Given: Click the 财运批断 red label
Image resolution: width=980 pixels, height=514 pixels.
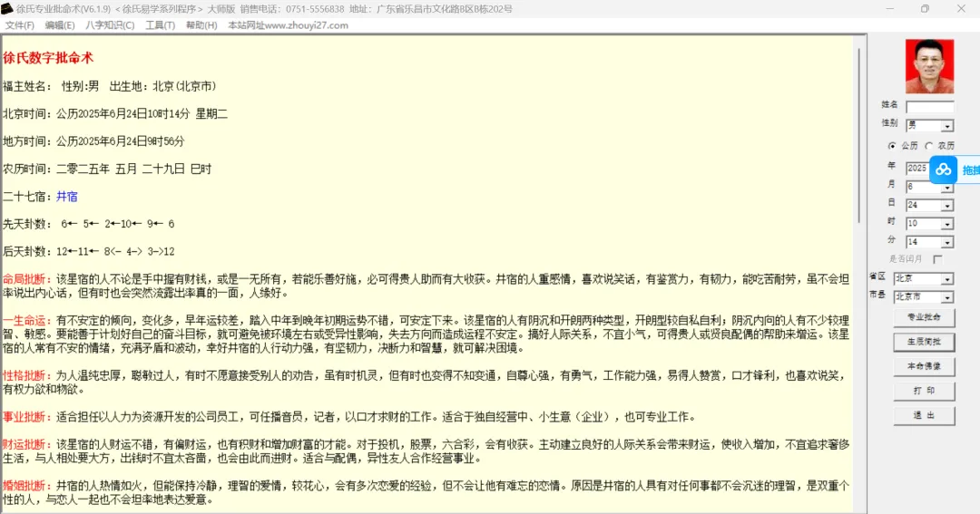Looking at the screenshot, I should 26,445.
